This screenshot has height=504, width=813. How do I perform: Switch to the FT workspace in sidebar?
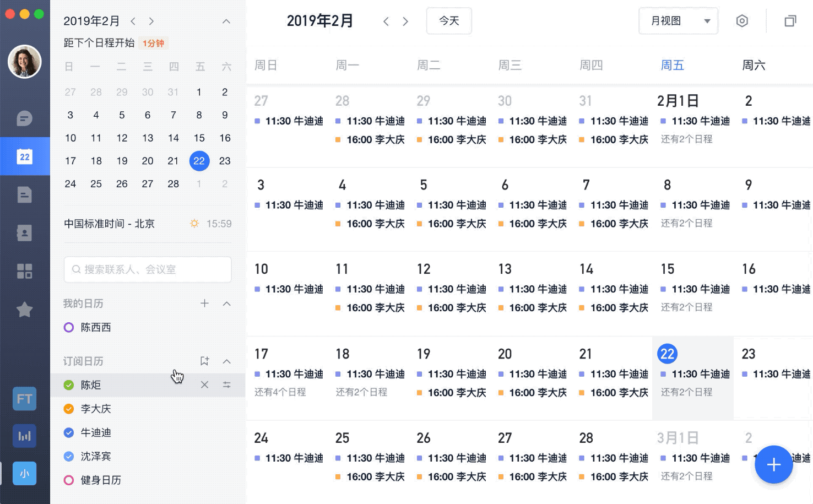click(x=24, y=398)
